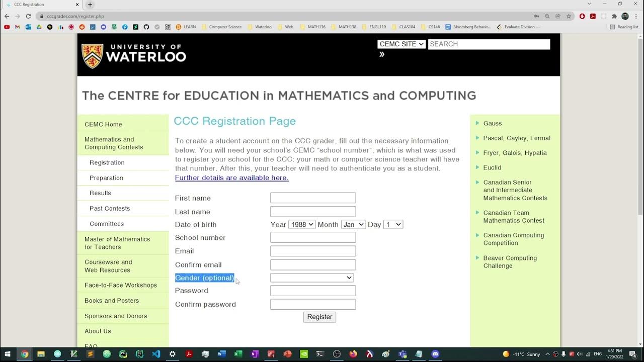Open OneNote from the taskbar
This screenshot has height=362, width=644.
coord(255,354)
